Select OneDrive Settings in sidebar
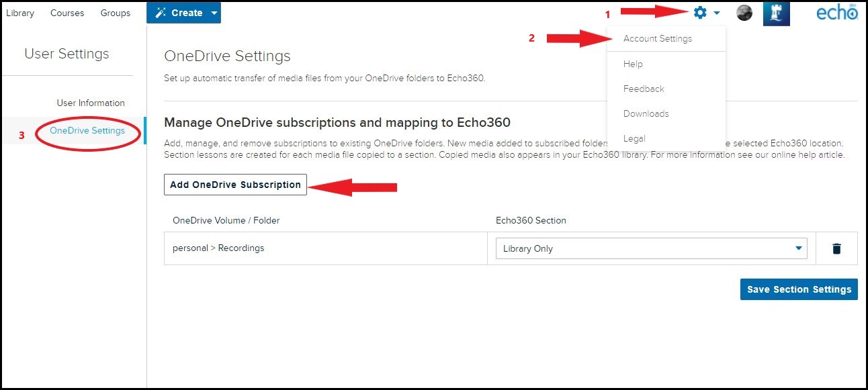Image resolution: width=868 pixels, height=390 pixels. tap(87, 130)
